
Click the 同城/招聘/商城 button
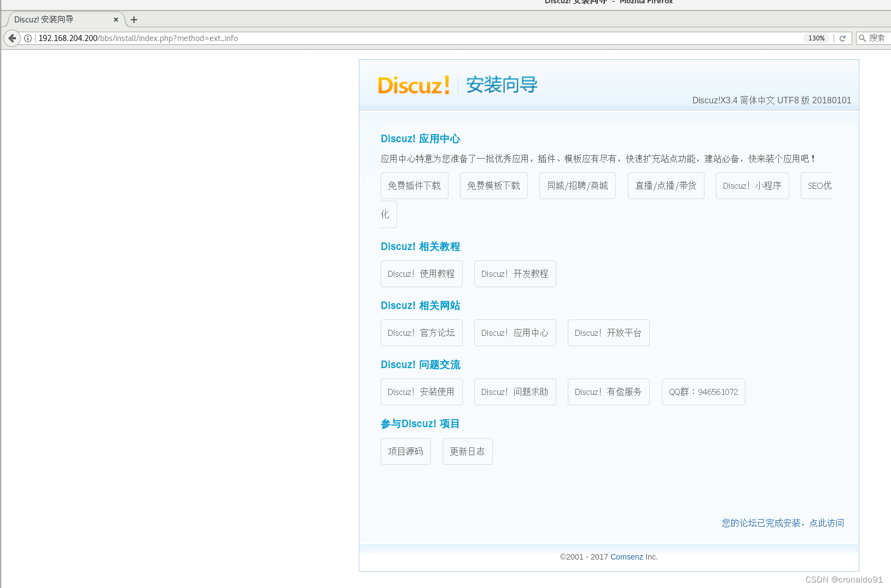pyautogui.click(x=578, y=186)
